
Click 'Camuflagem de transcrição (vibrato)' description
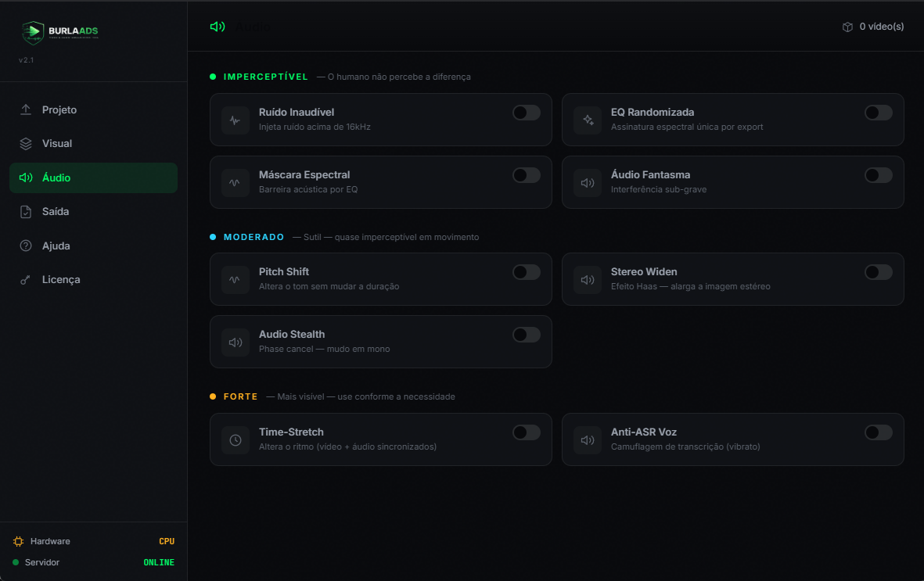coord(685,447)
